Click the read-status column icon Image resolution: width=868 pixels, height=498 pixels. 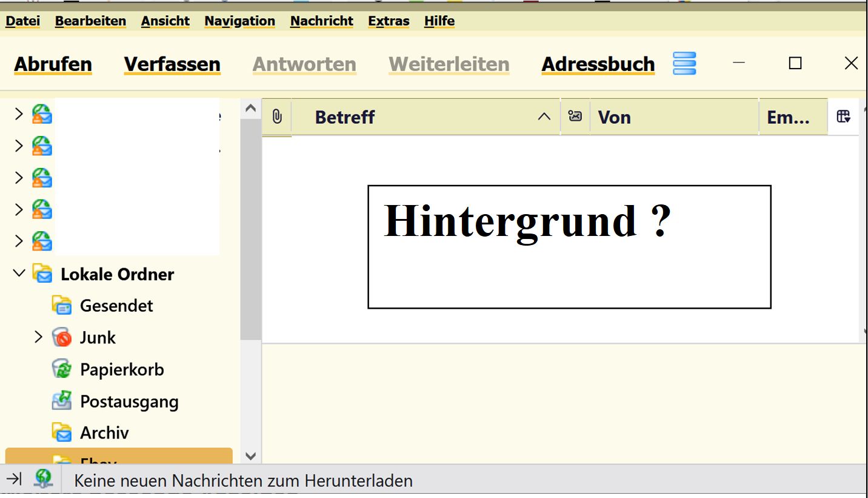[575, 116]
